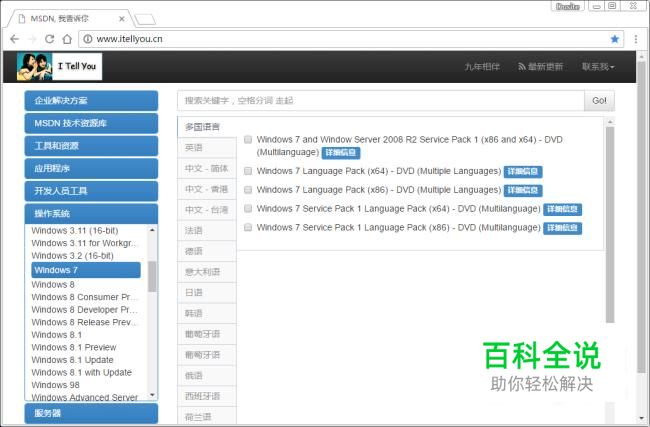Choose Windows 8.1 with Update entry
Image resolution: width=650 pixels, height=427 pixels.
click(81, 373)
